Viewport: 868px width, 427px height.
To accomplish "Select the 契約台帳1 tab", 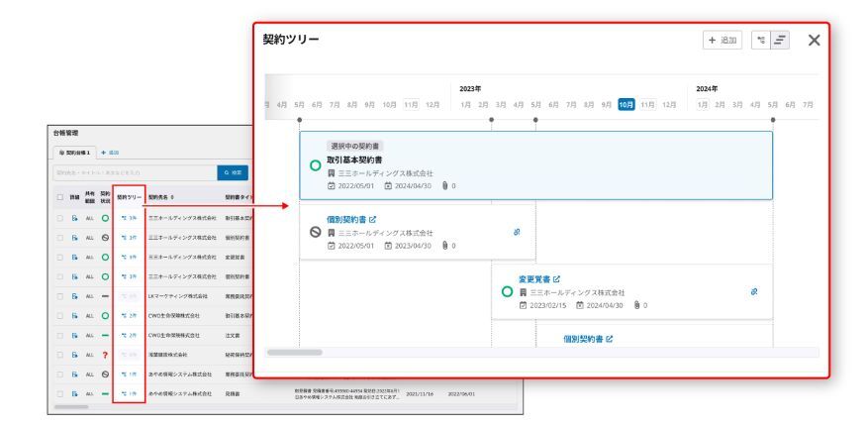I will 74,153.
